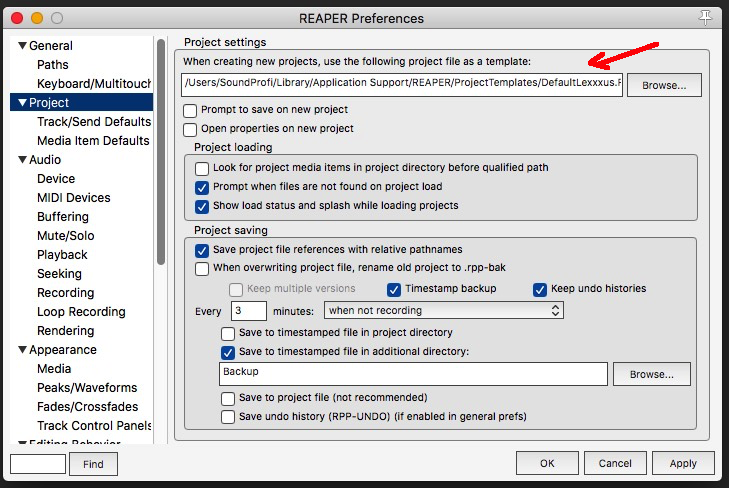Open Keyboard/Multitouch preferences page
Viewport: 729px width, 488px height.
pos(94,84)
